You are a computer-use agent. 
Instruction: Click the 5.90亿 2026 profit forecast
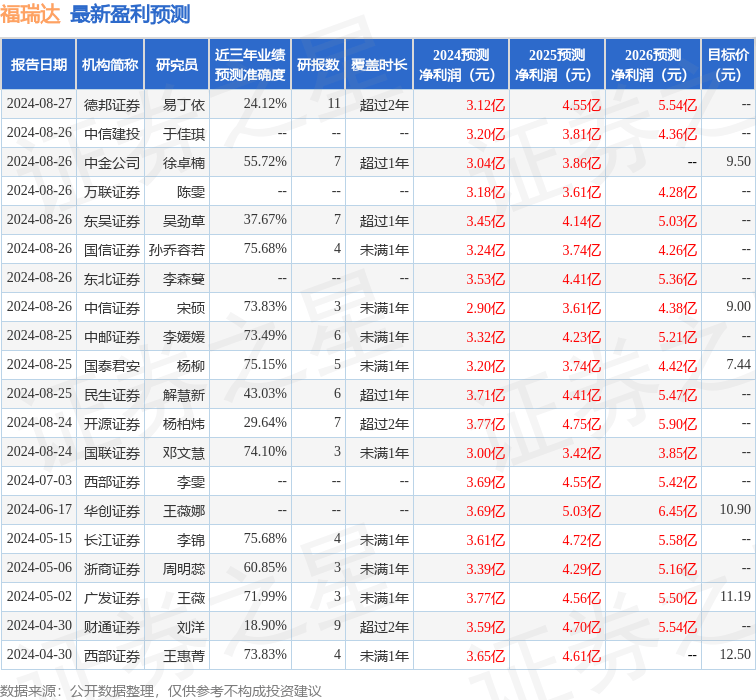point(677,424)
